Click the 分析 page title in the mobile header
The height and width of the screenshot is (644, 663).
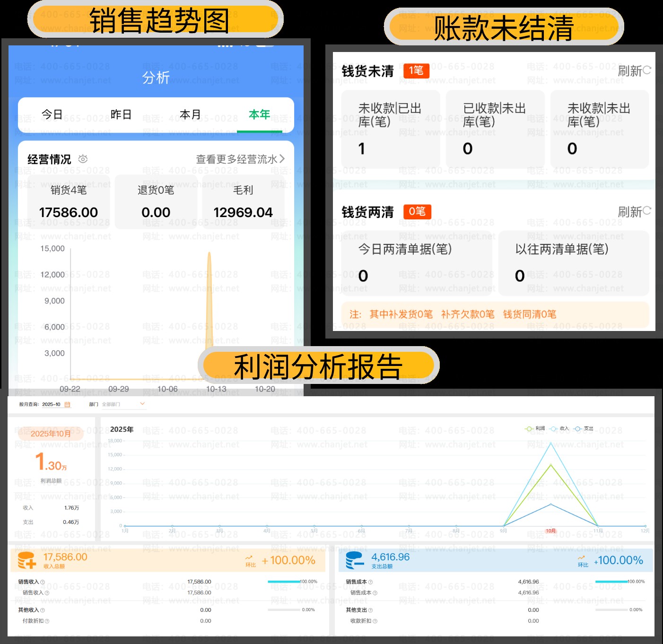tap(156, 78)
